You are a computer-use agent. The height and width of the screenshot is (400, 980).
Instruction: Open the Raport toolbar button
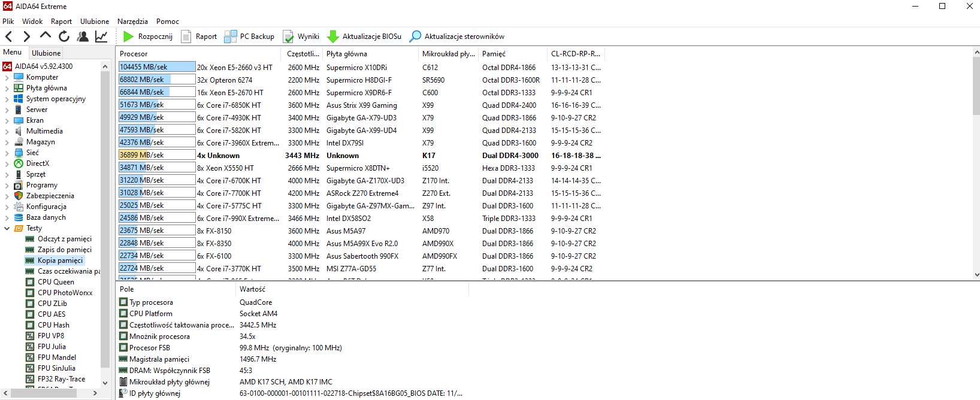[x=199, y=37]
